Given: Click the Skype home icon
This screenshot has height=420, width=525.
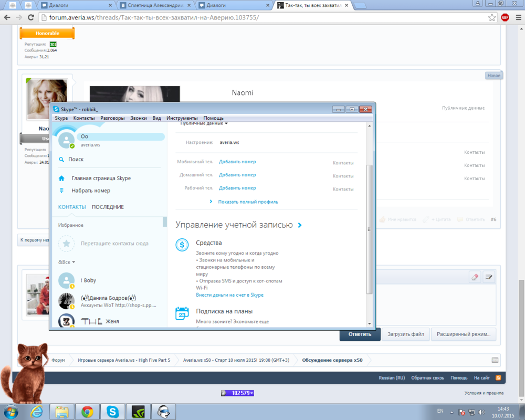Looking at the screenshot, I should click(61, 178).
